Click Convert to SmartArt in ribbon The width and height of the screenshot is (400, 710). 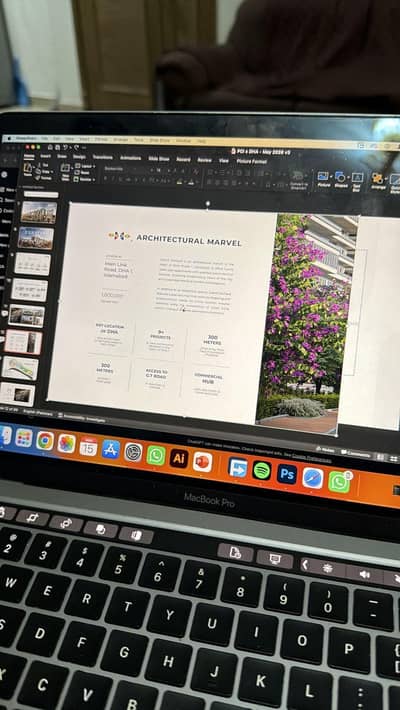[298, 179]
